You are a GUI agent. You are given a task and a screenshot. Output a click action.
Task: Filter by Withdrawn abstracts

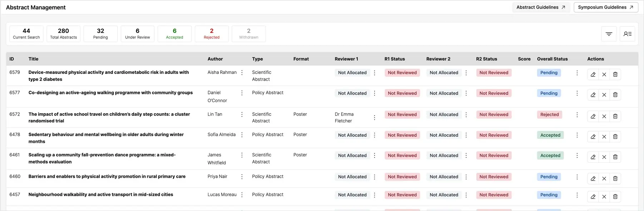tap(249, 34)
